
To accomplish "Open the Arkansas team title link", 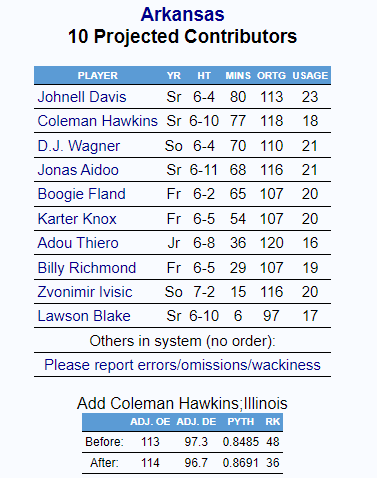I will click(x=182, y=14).
